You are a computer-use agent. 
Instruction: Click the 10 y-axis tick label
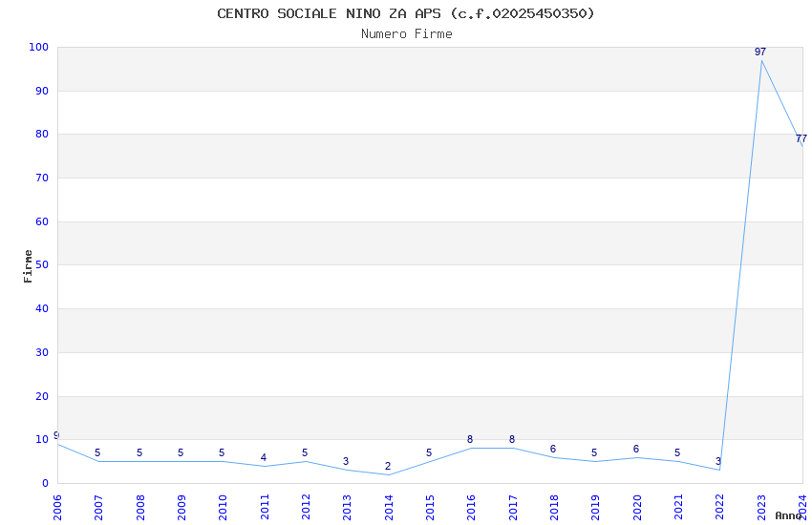click(x=42, y=440)
